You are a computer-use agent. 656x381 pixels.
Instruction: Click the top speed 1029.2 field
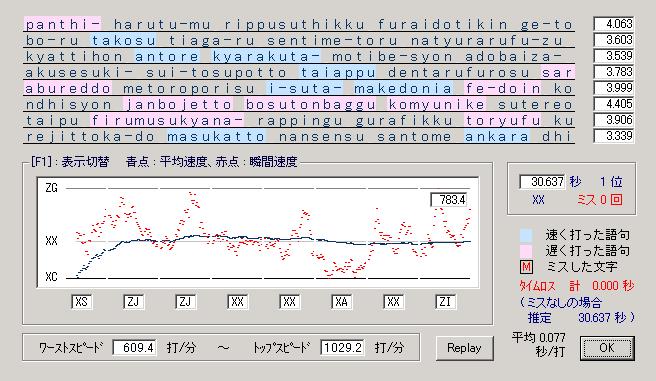click(342, 348)
